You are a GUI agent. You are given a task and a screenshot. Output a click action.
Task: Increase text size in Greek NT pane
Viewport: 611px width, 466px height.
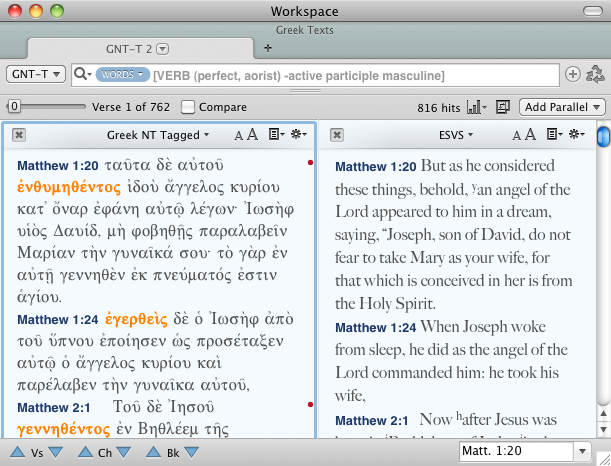(x=252, y=135)
